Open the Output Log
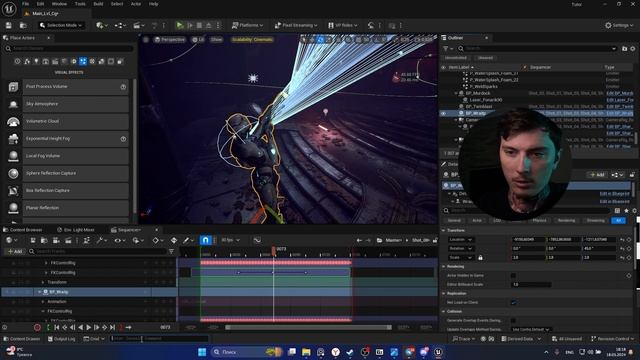Image resolution: width=640 pixels, height=360 pixels. pyautogui.click(x=62, y=339)
